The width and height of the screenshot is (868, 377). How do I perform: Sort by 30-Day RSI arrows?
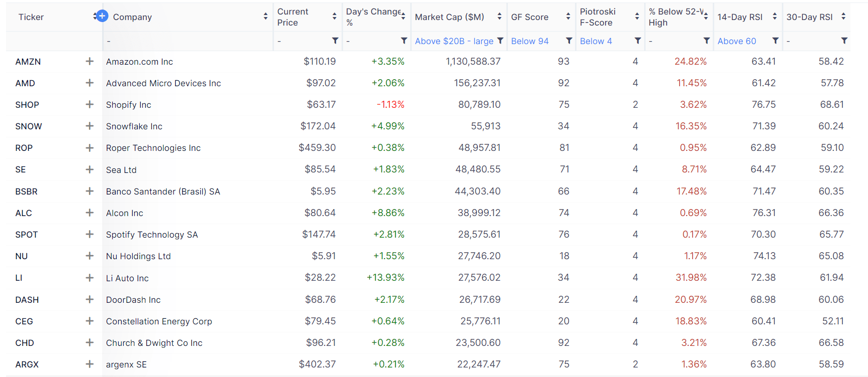843,17
